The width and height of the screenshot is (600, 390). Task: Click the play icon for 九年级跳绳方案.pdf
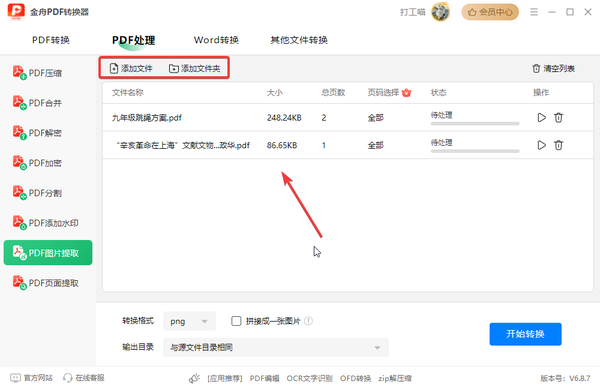(541, 117)
